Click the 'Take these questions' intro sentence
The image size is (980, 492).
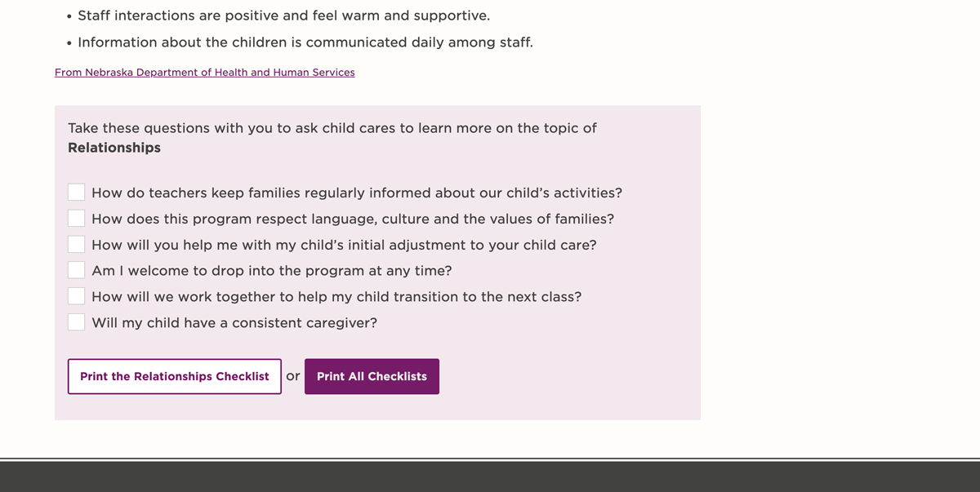coord(332,127)
